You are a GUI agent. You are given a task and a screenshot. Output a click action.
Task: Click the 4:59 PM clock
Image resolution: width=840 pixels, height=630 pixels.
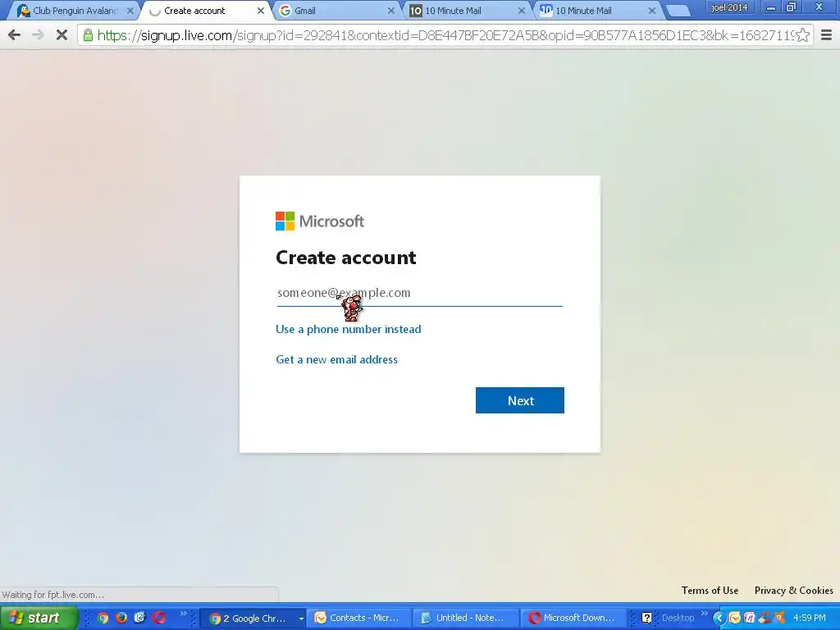[810, 618]
